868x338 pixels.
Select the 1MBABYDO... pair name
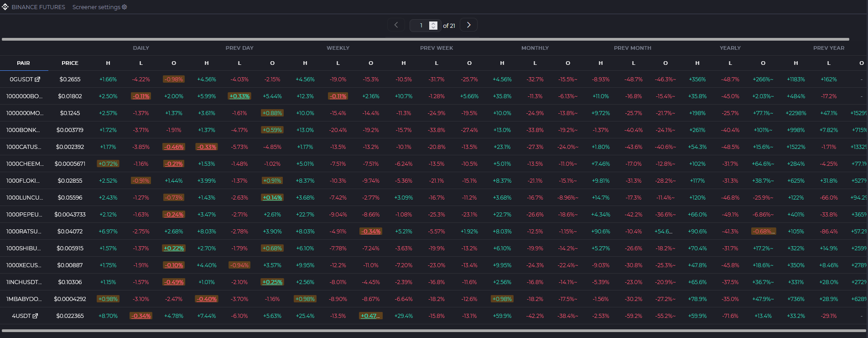pos(24,299)
